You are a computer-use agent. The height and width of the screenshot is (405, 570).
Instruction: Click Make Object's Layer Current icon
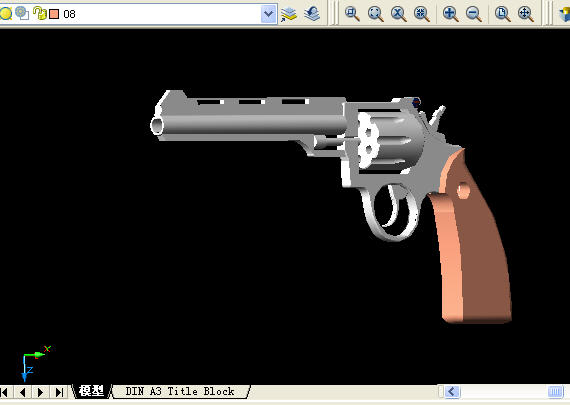(289, 14)
